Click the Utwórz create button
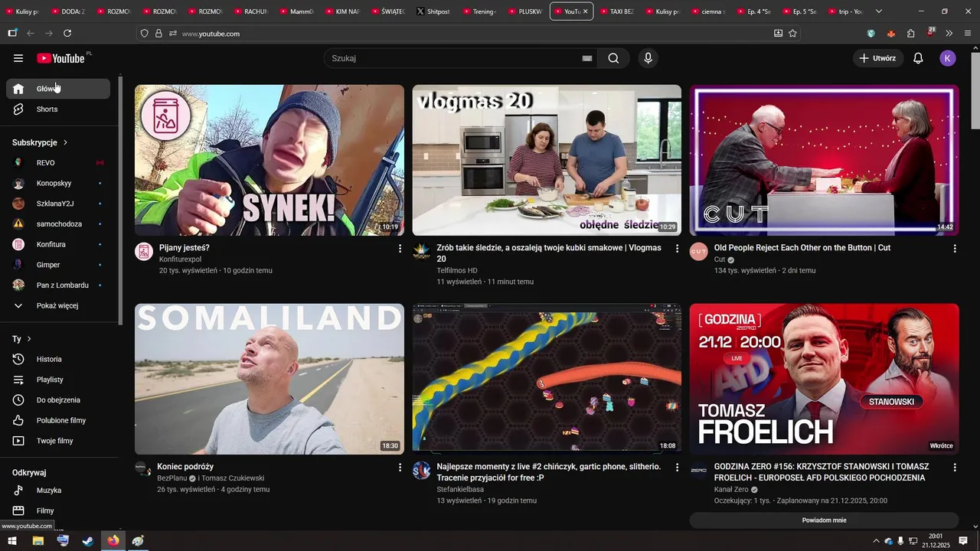 (x=878, y=58)
